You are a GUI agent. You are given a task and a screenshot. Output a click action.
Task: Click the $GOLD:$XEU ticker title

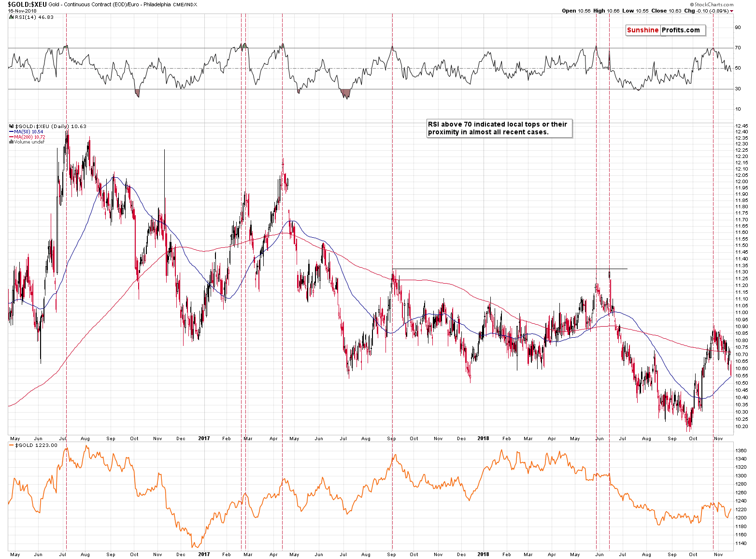[x=27, y=4]
